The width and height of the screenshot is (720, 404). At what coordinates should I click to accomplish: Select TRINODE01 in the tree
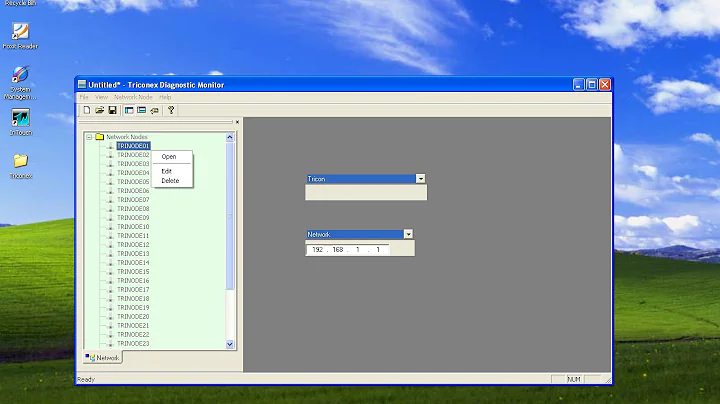pyautogui.click(x=133, y=146)
